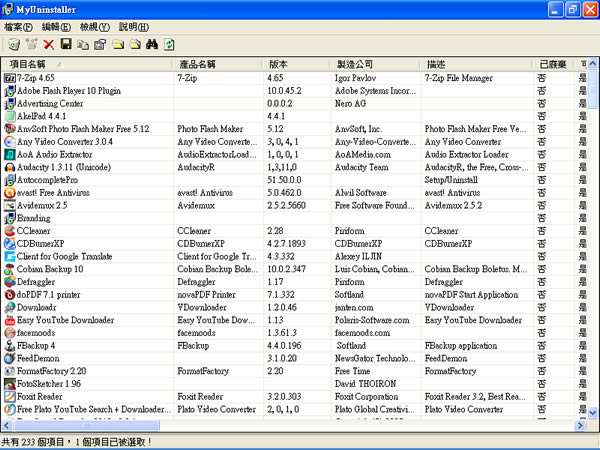600x450 pixels.
Task: Click the horizontal scrollbar right arrow
Action: pyautogui.click(x=580, y=426)
